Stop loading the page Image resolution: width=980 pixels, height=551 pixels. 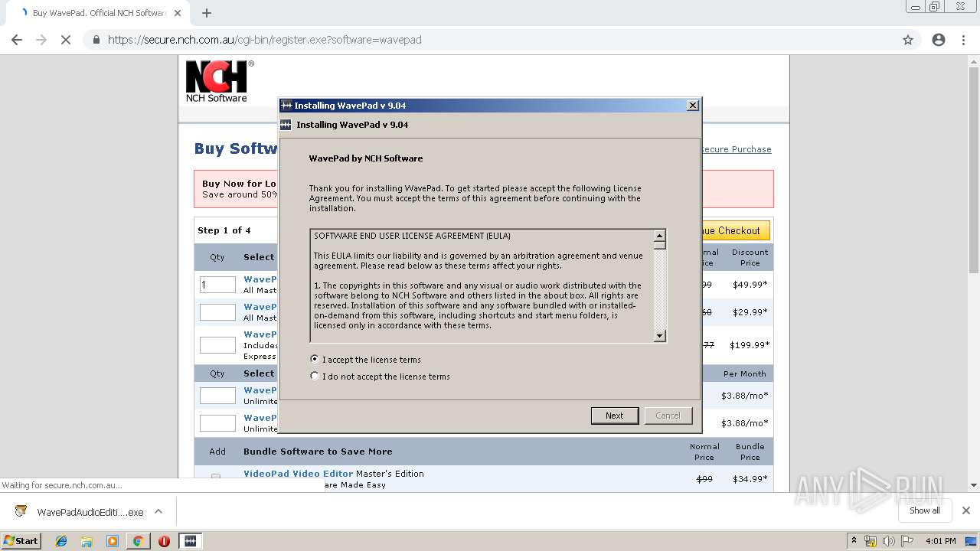(x=66, y=40)
